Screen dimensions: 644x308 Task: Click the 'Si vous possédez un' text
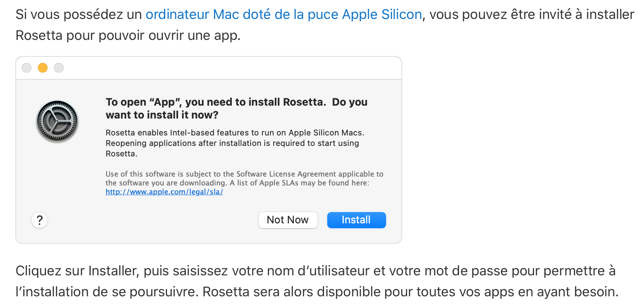[79, 15]
